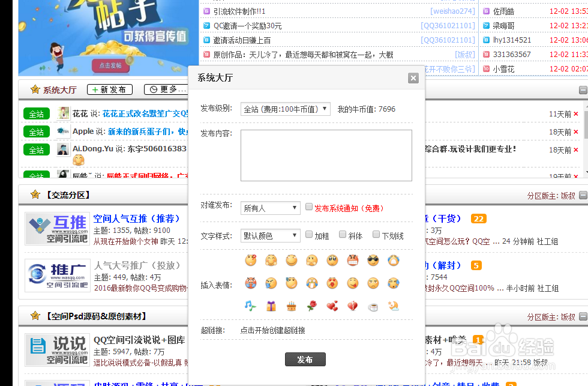Collapse the 【交流分区】 section
Viewport: 588px width, 386px height.
coord(583,195)
